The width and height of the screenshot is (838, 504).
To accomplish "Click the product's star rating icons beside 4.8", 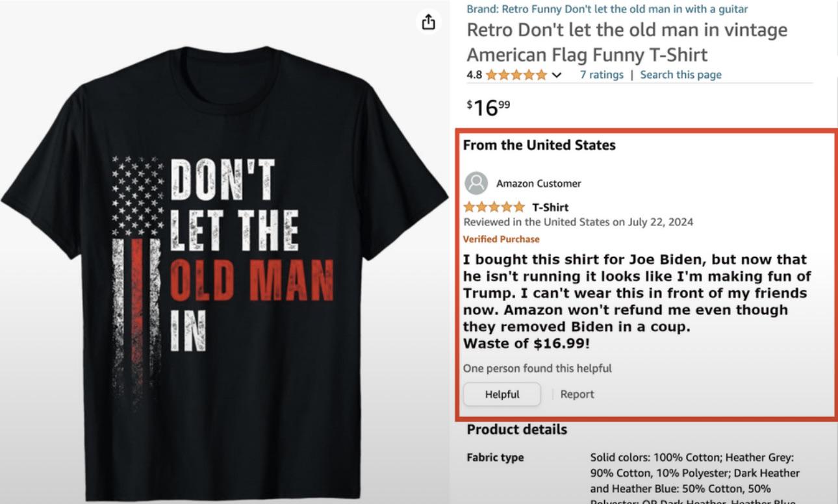I will [516, 75].
